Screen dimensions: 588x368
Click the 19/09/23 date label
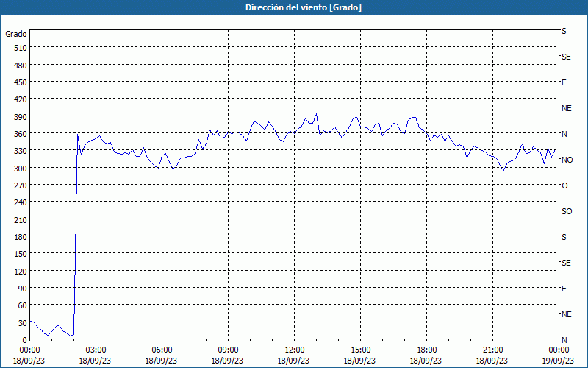coord(559,361)
